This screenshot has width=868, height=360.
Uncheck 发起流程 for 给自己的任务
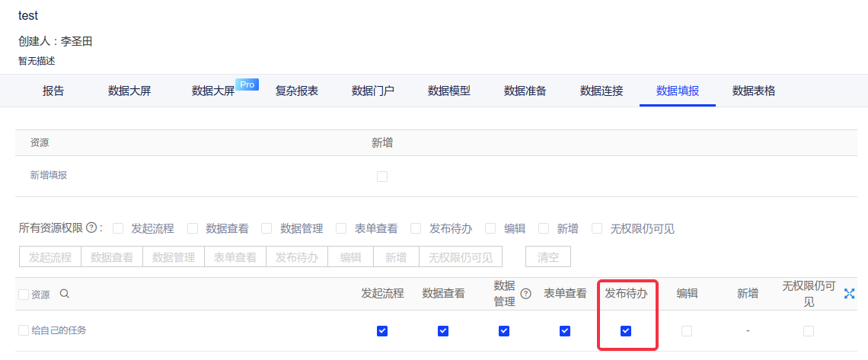(382, 331)
